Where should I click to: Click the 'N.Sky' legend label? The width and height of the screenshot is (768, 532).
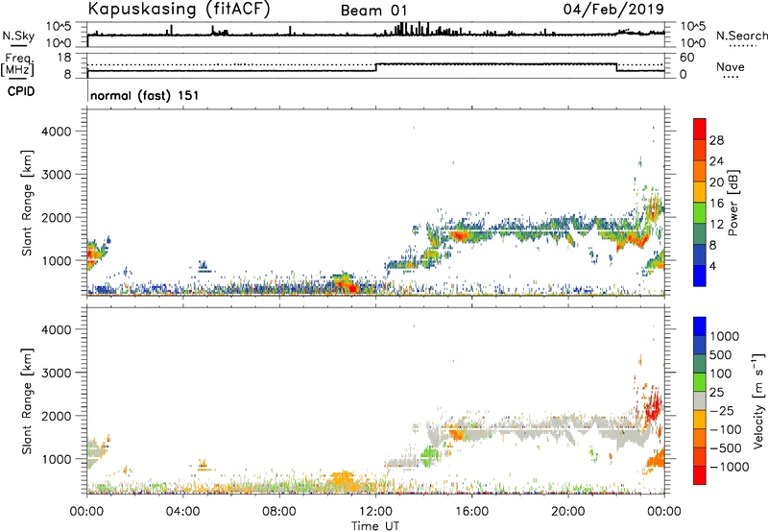pyautogui.click(x=18, y=36)
